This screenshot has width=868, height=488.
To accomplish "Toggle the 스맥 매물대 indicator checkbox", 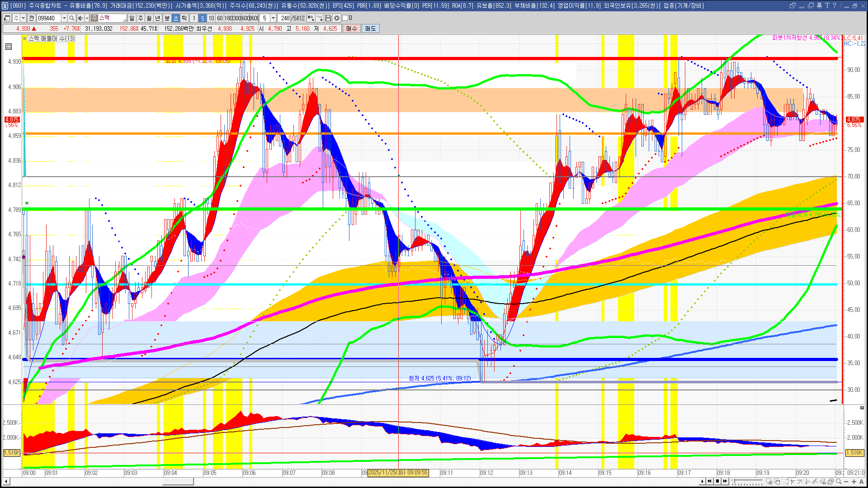I will [25, 38].
